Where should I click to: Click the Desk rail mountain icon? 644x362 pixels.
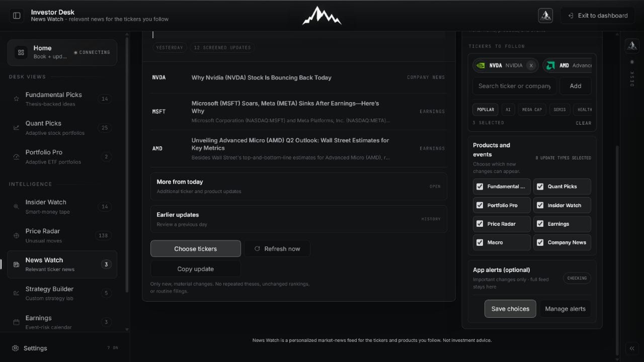pos(632,46)
